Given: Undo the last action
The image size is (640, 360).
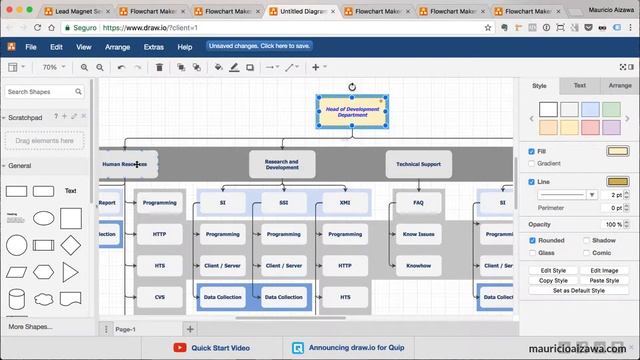Looking at the screenshot, I should click(121, 67).
